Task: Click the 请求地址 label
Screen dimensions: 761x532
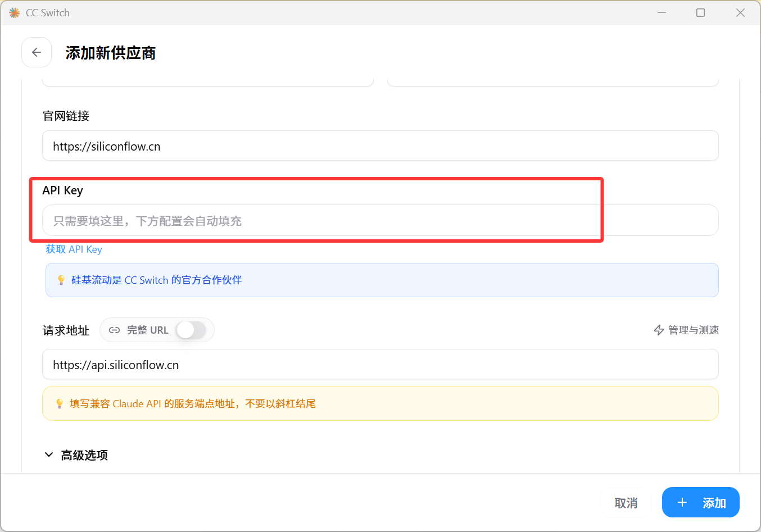Action: (66, 330)
